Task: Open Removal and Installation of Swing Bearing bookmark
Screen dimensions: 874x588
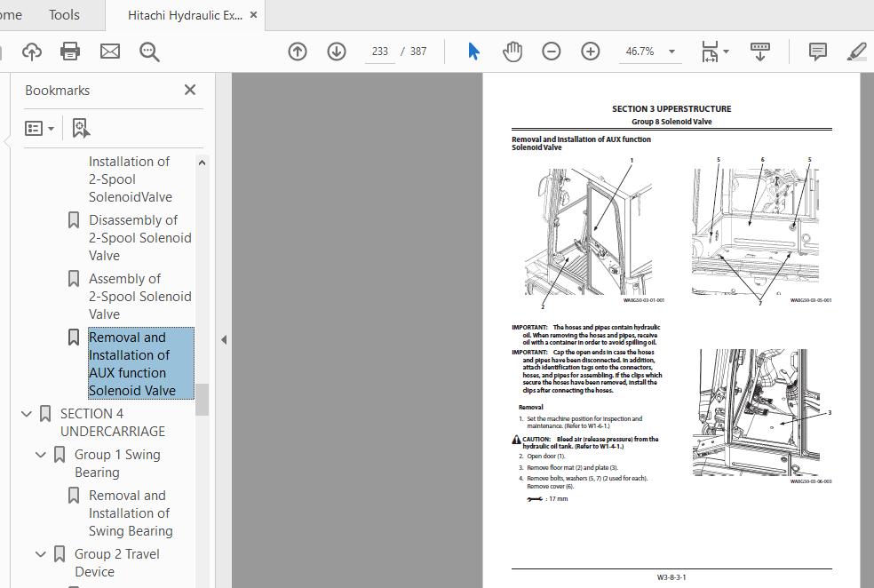Action: click(x=131, y=513)
